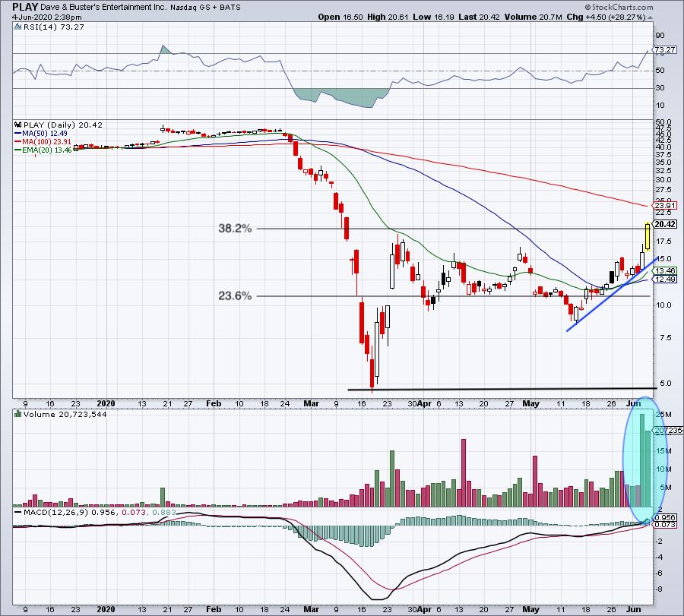Click the High 20.61 value
This screenshot has width=684, height=616.
point(388,17)
